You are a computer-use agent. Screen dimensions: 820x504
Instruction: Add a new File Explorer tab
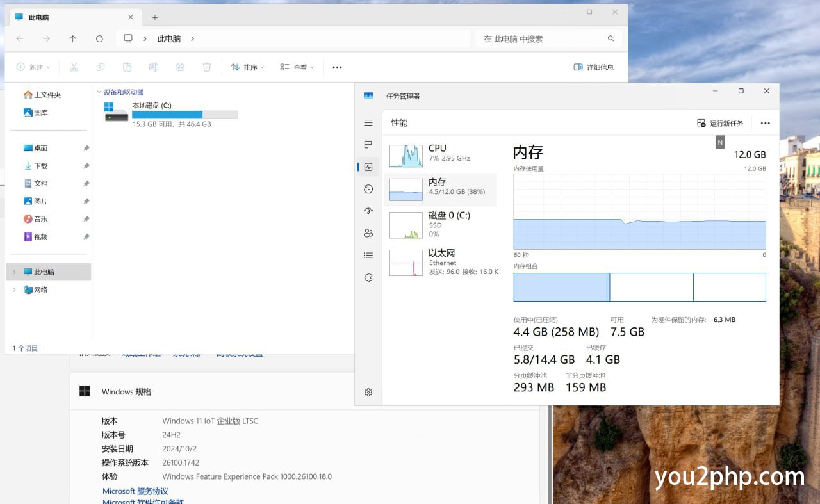click(x=155, y=18)
